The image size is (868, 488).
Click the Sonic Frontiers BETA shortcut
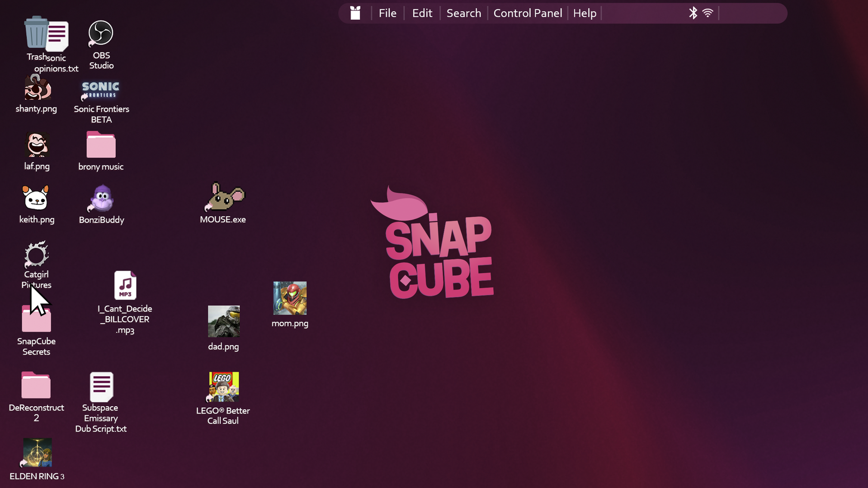point(100,90)
